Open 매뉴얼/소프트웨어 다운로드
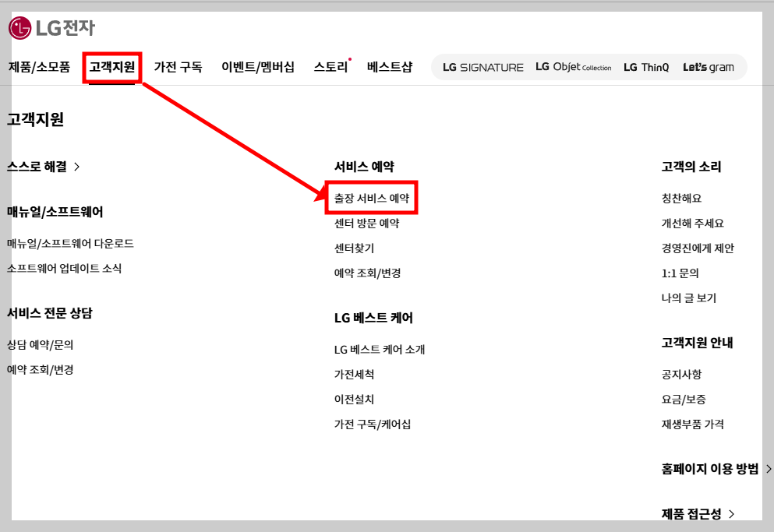Viewport: 774px width, 532px height. coord(70,243)
